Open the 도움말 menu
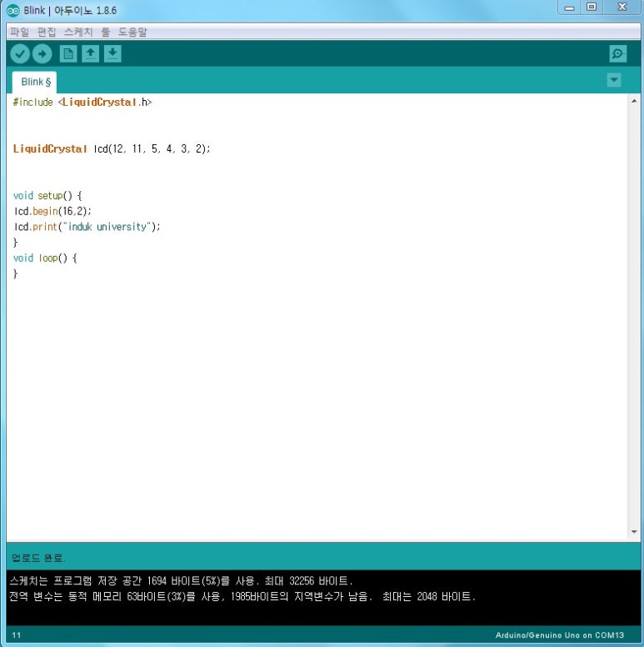The height and width of the screenshot is (647, 644). click(x=132, y=32)
